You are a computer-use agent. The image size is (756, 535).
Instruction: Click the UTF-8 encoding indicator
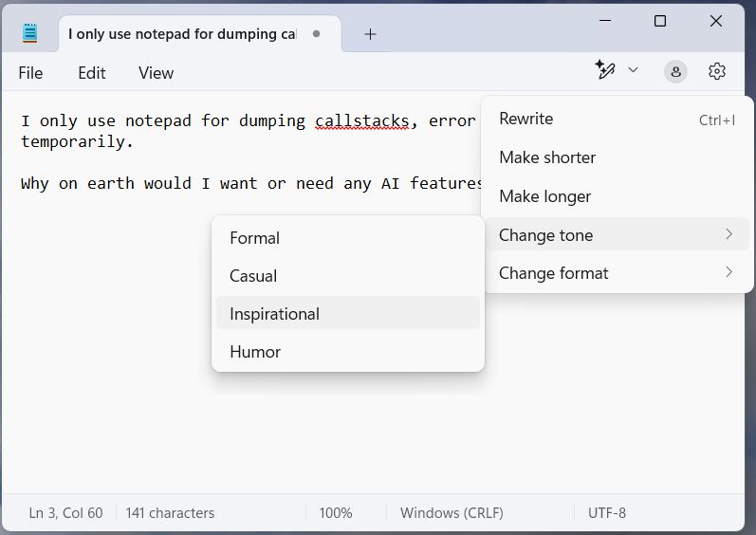[606, 513]
